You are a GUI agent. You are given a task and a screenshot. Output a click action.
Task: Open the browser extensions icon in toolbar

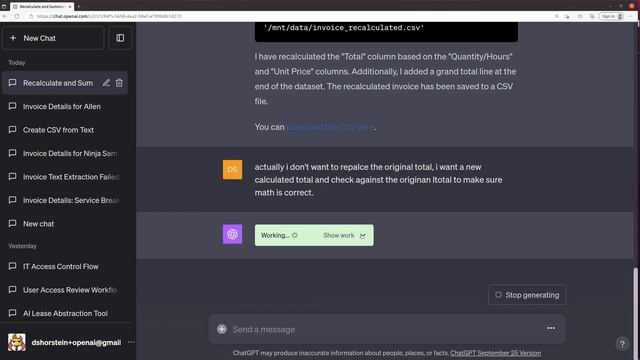580,16
